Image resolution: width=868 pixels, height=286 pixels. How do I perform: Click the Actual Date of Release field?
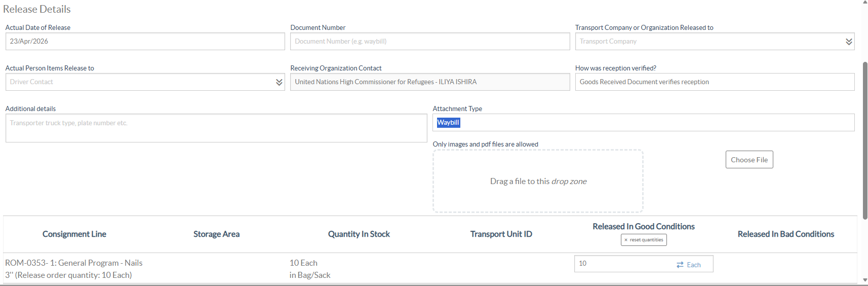145,42
